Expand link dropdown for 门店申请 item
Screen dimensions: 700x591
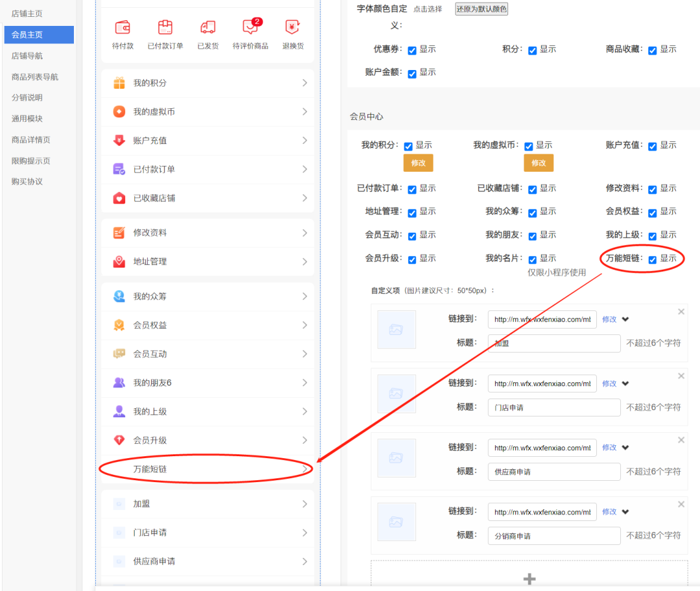tap(625, 384)
